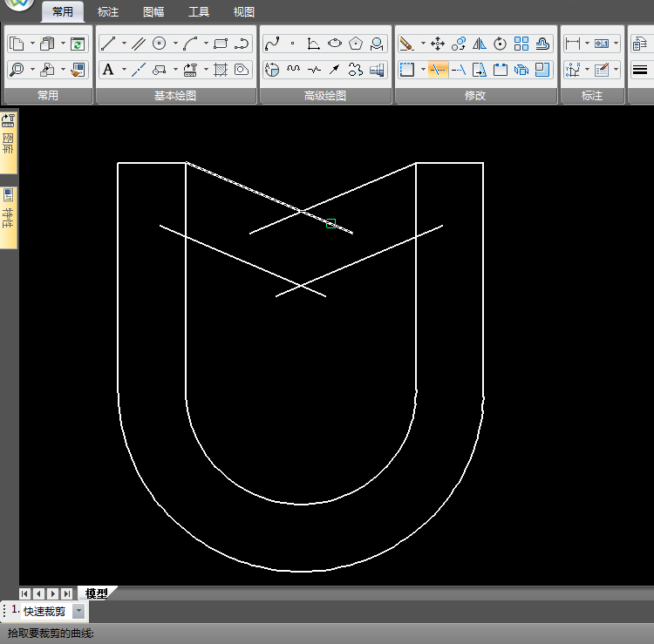Click the 模型 sheet tab

tap(96, 593)
